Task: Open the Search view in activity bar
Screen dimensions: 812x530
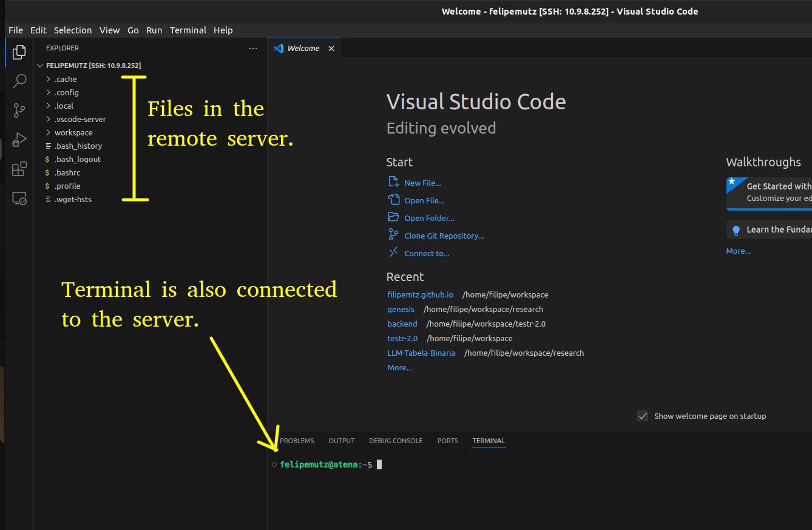Action: 19,81
